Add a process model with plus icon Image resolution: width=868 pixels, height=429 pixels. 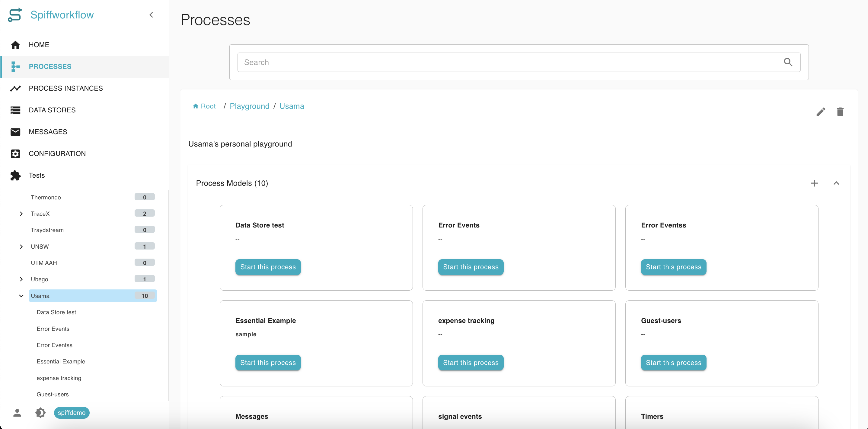(814, 183)
